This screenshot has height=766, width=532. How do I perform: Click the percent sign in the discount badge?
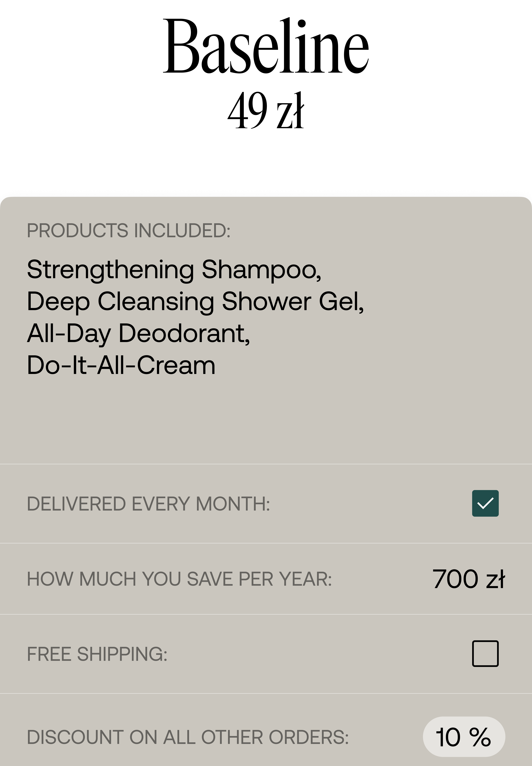tap(480, 737)
